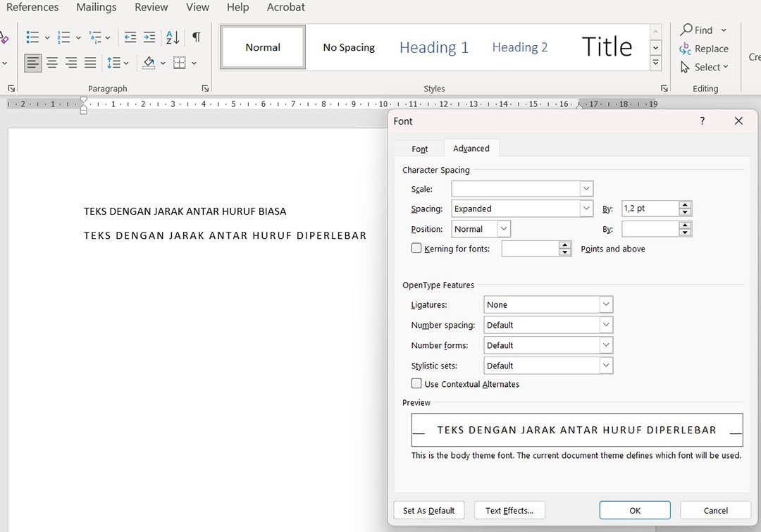Viewport: 761px width, 532px height.
Task: Switch to the Font tab in the dialog
Action: tap(420, 149)
